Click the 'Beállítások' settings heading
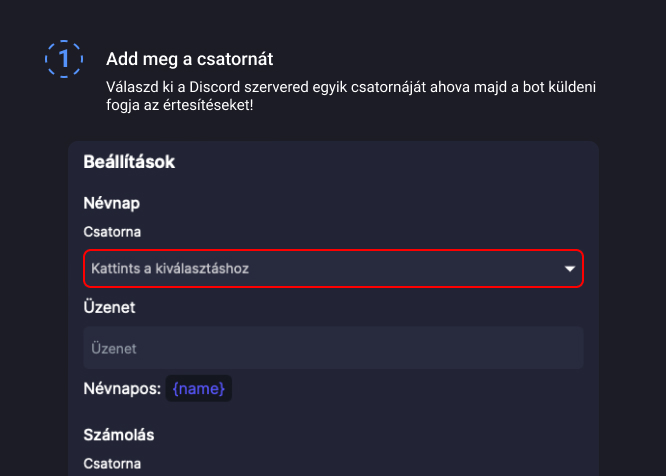The image size is (666, 476). coord(129,161)
